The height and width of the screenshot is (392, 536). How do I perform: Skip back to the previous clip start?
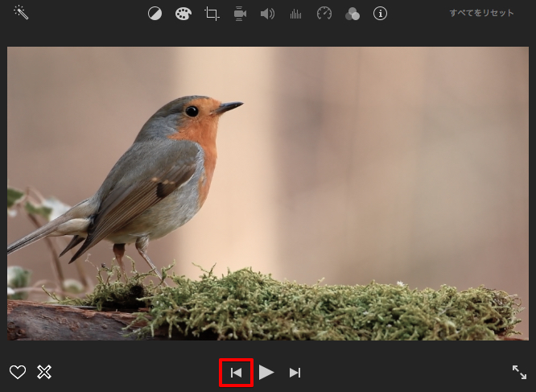click(x=236, y=373)
